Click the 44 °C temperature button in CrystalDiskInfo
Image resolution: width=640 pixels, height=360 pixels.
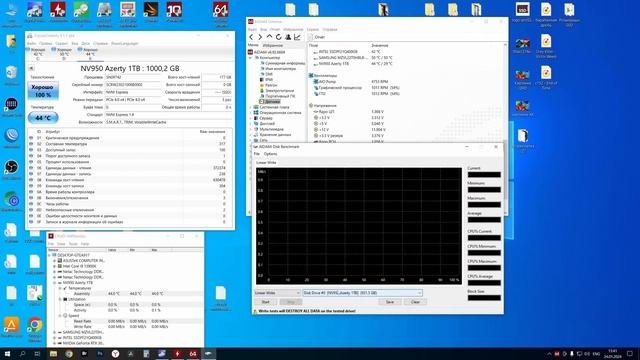[x=43, y=118]
